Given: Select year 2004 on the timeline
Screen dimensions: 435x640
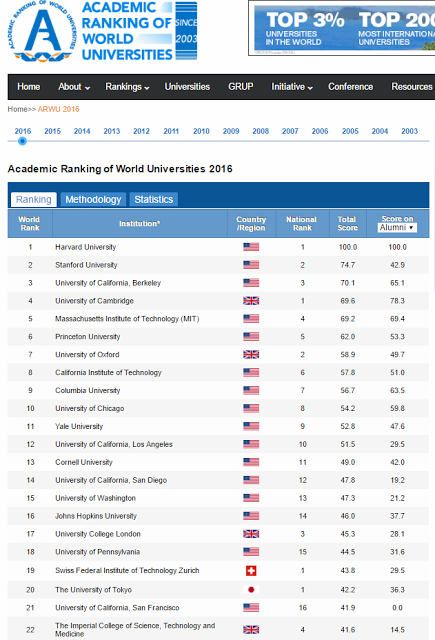Looking at the screenshot, I should pos(380,131).
